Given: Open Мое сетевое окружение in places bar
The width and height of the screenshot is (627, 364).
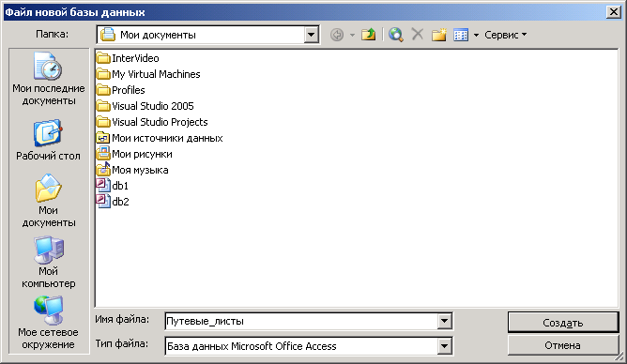Looking at the screenshot, I should tap(49, 323).
